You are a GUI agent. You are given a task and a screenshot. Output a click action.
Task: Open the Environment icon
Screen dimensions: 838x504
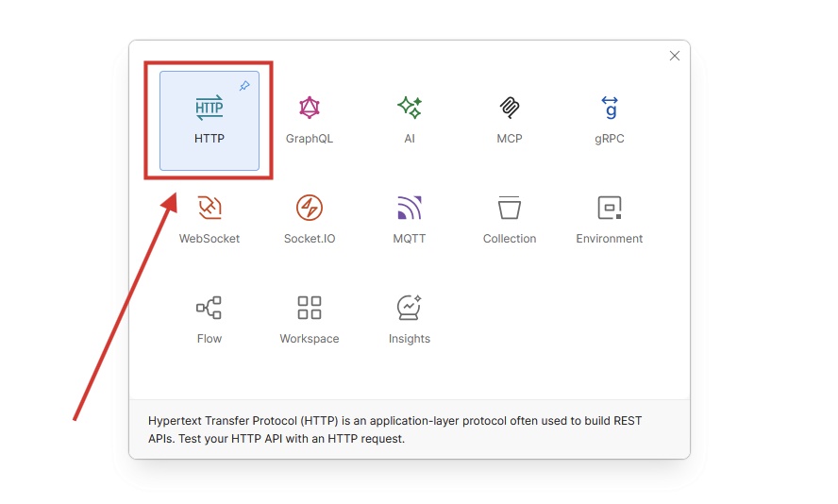pos(610,208)
